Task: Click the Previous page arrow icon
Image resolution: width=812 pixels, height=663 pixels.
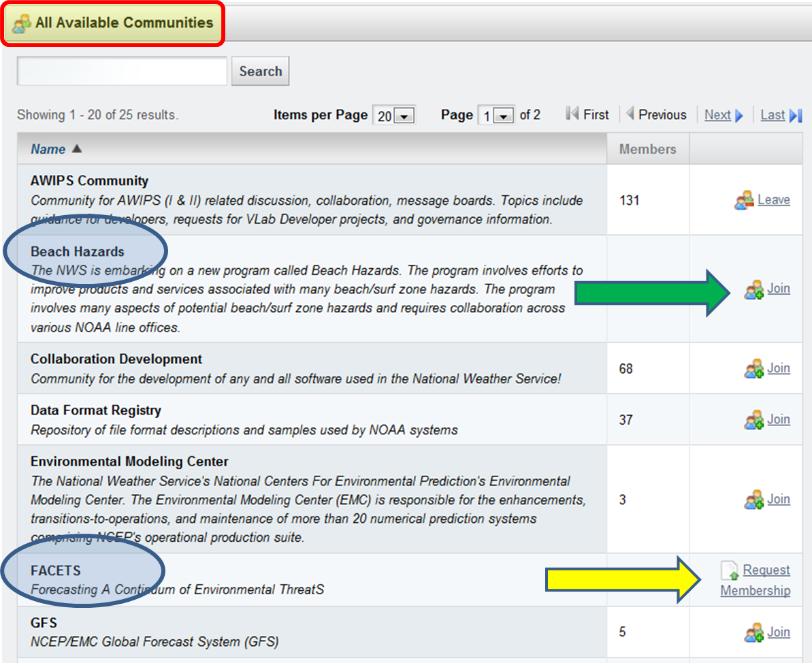Action: pos(630,113)
